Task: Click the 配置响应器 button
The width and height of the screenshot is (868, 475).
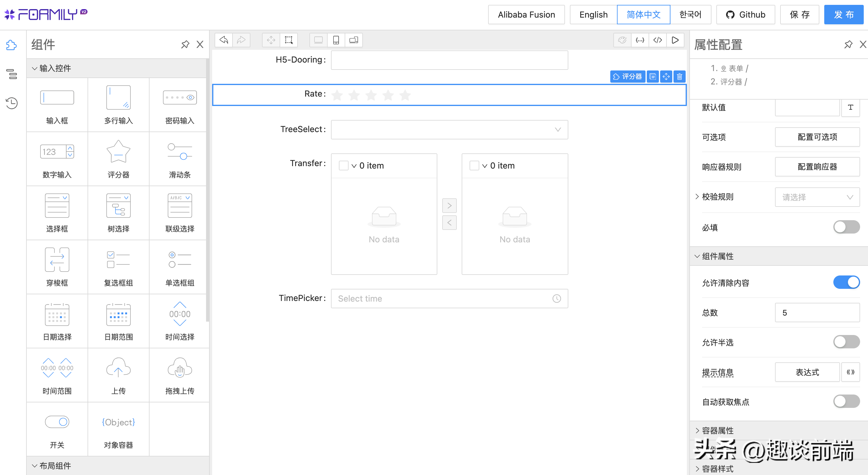Action: pyautogui.click(x=817, y=167)
